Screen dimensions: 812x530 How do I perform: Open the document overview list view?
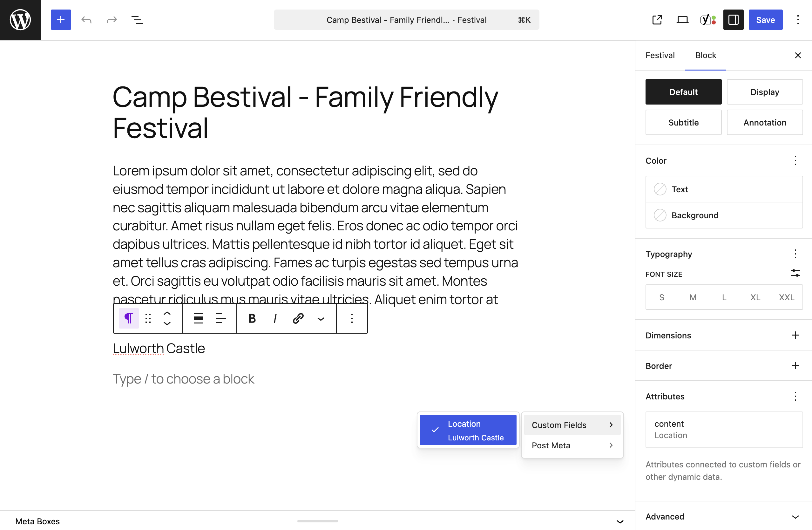[137, 20]
